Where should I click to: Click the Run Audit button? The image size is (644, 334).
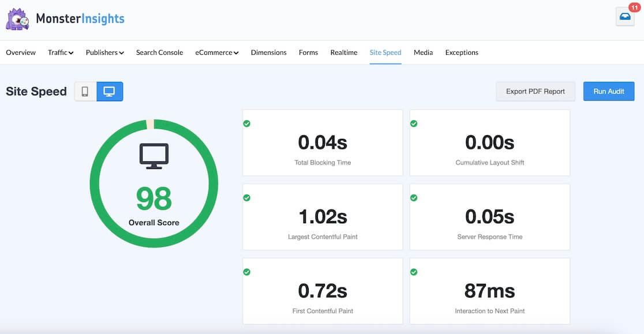(609, 91)
